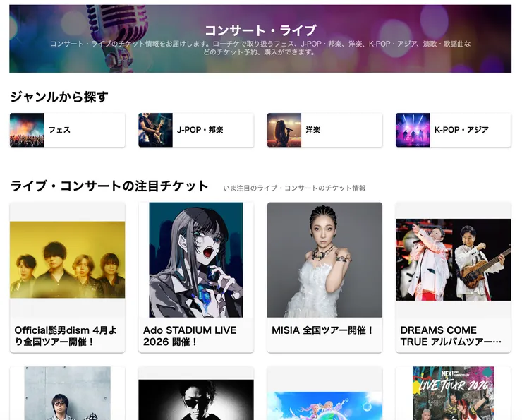Click the 'DREAMS COME TRUE アルバムツアー…' title
This screenshot has height=420, width=522.
point(451,336)
